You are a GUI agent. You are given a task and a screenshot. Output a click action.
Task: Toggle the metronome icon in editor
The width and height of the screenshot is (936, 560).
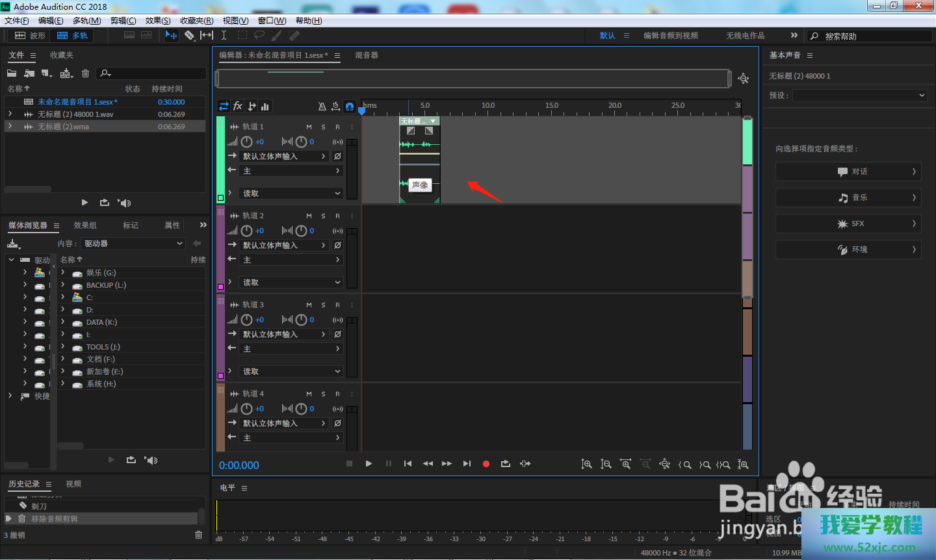pyautogui.click(x=322, y=106)
